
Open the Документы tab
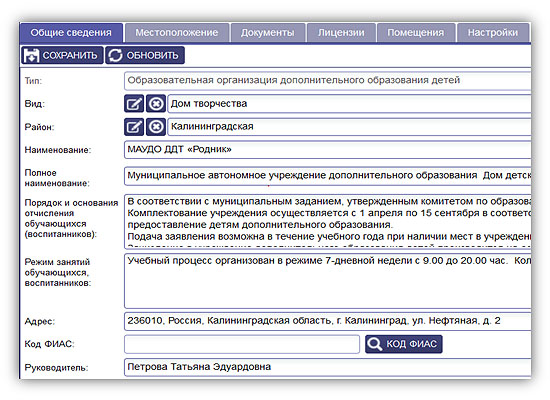point(268,33)
